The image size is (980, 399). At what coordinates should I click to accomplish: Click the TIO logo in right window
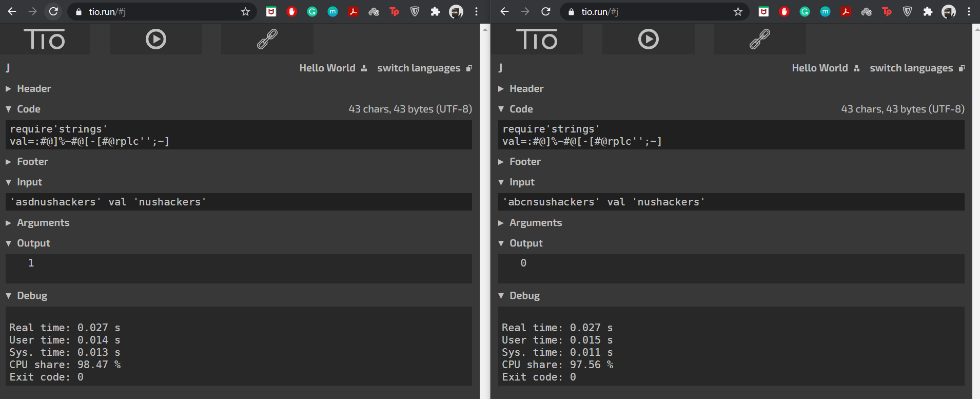[537, 39]
